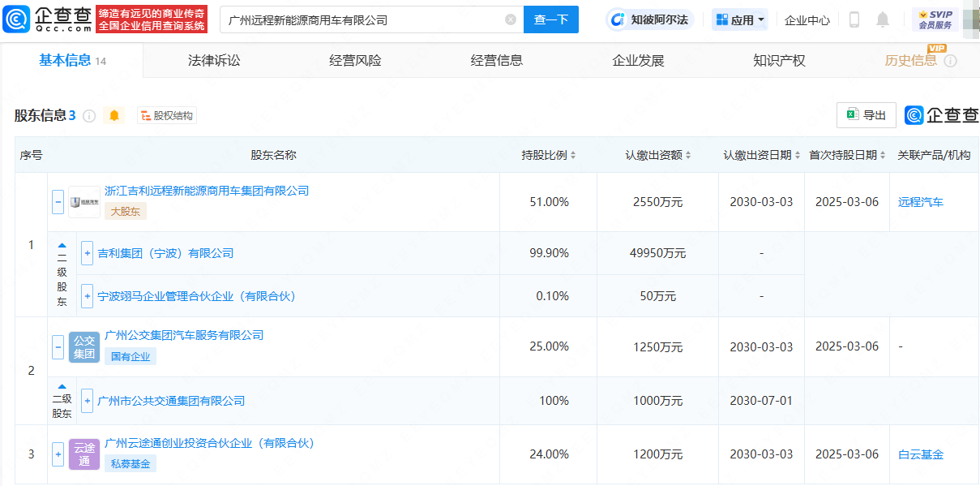Click the 大股东 tag
The width and height of the screenshot is (980, 486).
(x=125, y=211)
